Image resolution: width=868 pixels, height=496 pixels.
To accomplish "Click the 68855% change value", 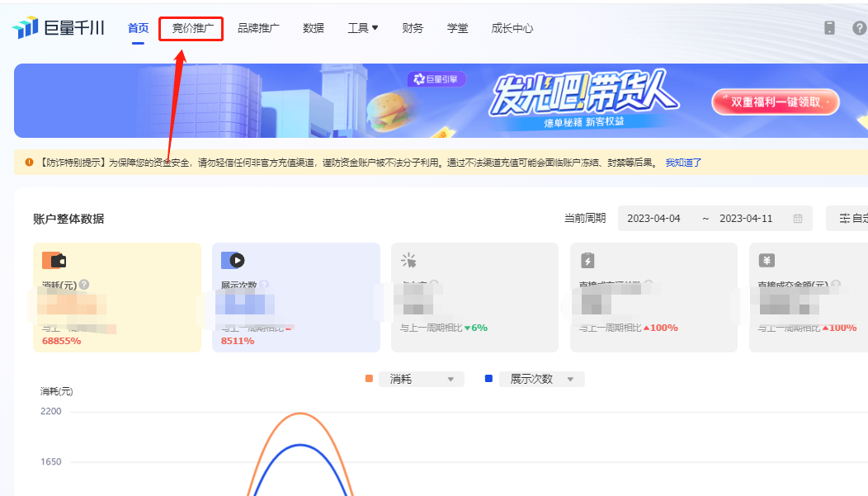I will tap(61, 341).
